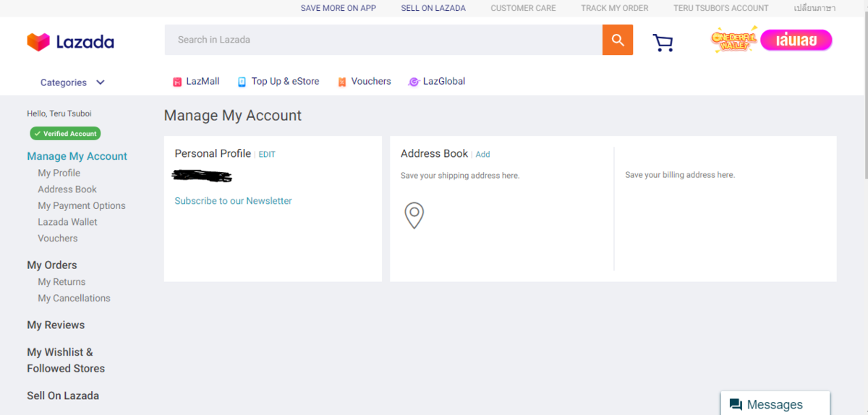Click the Messages chat bubble icon
The height and width of the screenshot is (415, 868).
coord(736,404)
